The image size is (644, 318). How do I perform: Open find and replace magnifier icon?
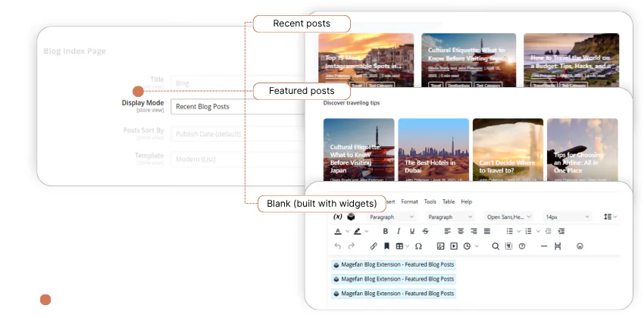496,246
